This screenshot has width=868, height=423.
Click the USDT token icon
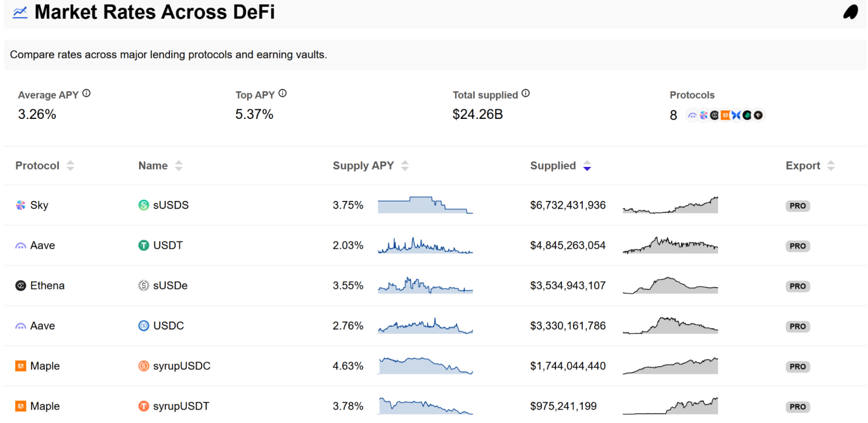pyautogui.click(x=144, y=245)
